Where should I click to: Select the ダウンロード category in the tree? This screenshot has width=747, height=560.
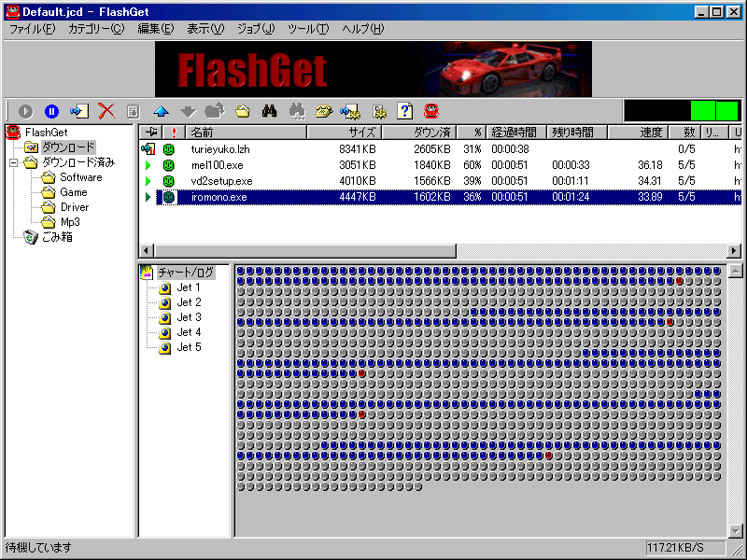pyautogui.click(x=68, y=147)
